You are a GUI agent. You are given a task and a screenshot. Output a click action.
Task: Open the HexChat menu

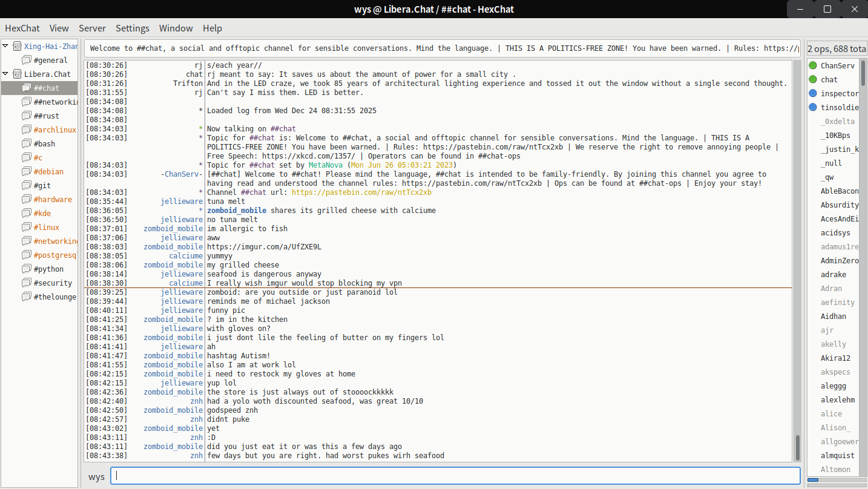22,28
